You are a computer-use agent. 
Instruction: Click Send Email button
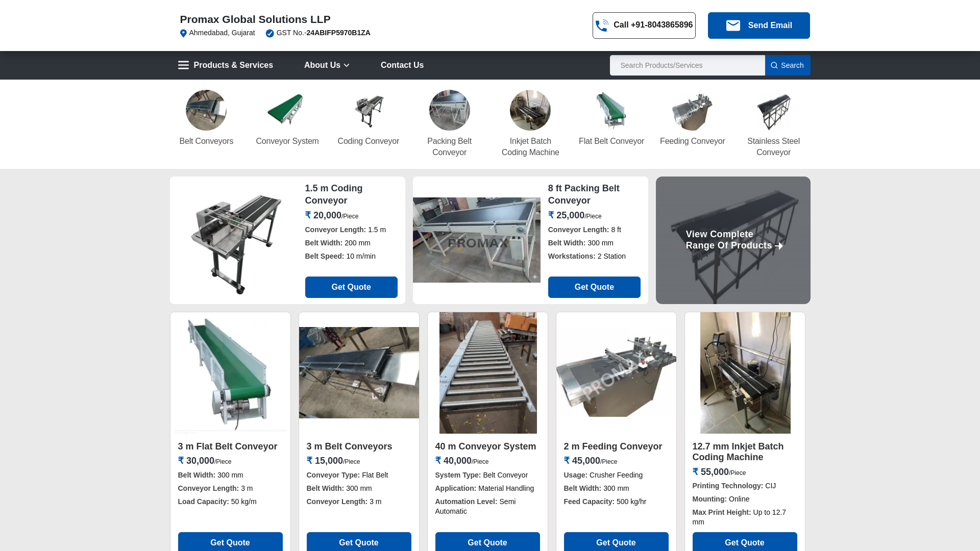(759, 26)
